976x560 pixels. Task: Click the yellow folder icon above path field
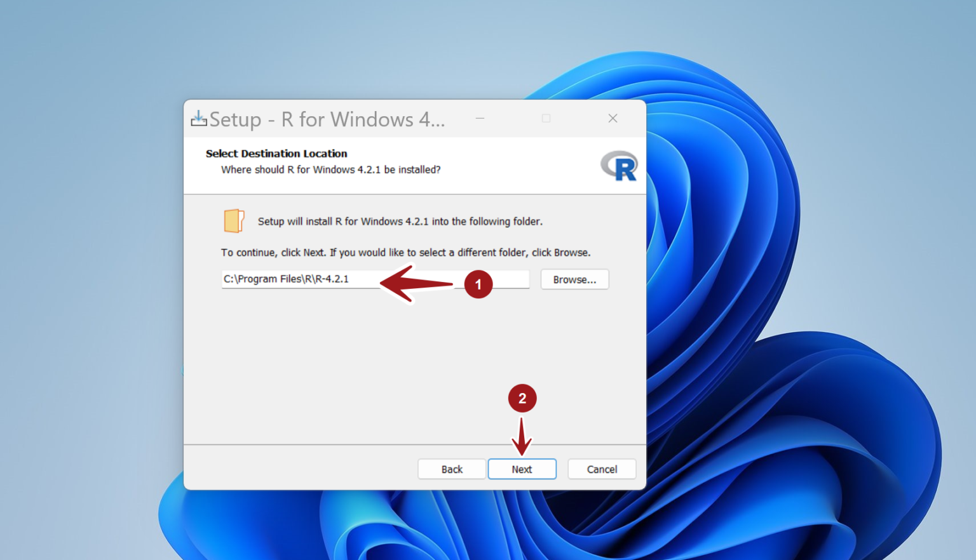[234, 220]
